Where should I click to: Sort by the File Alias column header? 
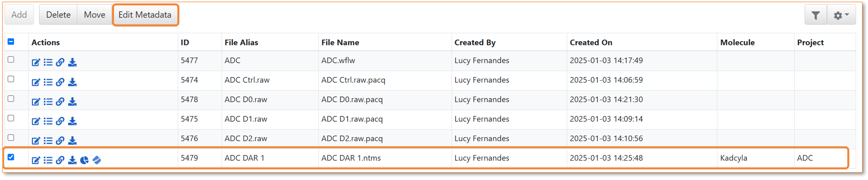[x=241, y=43]
